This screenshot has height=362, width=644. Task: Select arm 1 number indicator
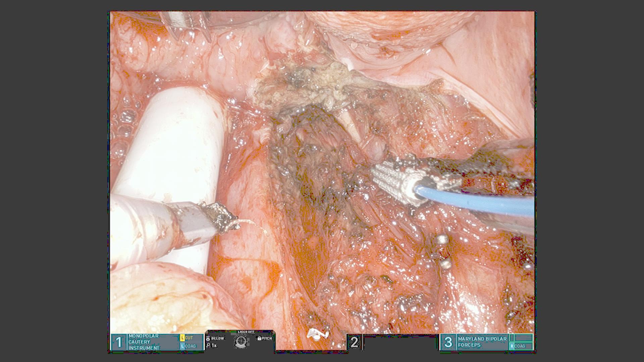pos(119,342)
